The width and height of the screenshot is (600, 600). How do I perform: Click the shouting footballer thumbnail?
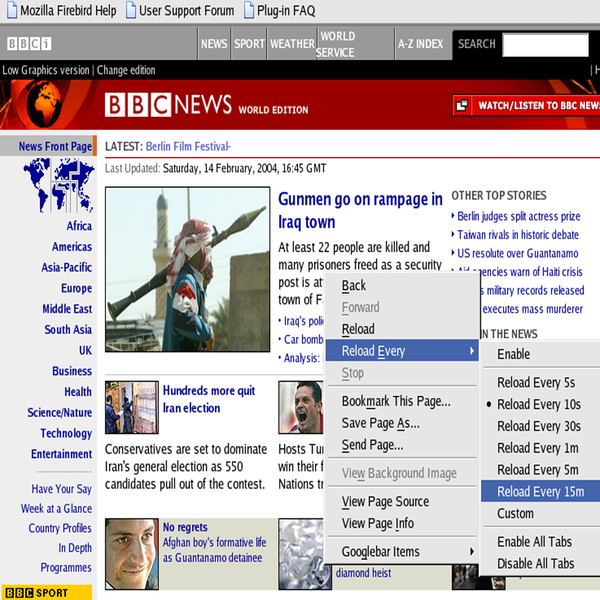[x=301, y=407]
